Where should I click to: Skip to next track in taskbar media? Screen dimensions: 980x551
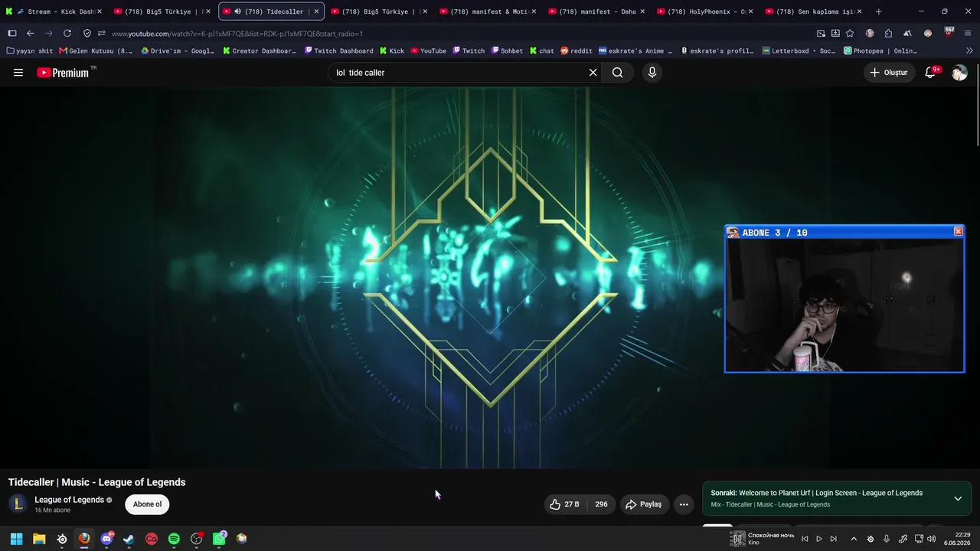click(x=833, y=539)
